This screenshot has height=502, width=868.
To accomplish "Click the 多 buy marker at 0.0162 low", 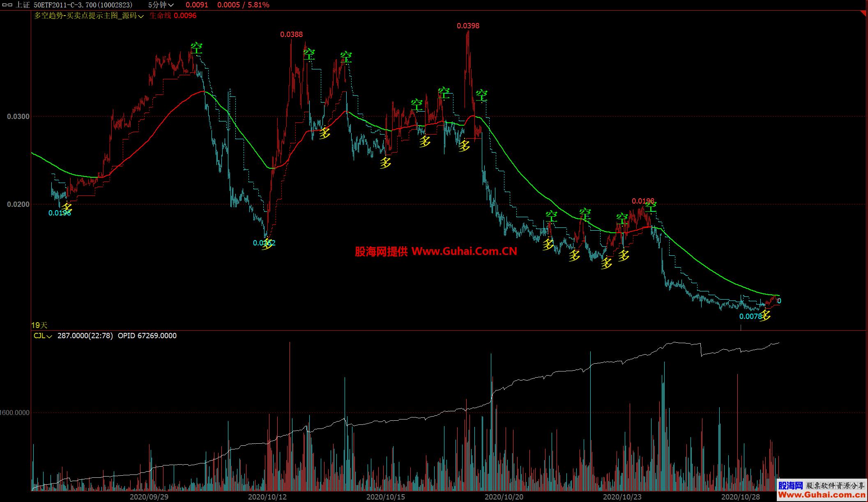I will (267, 244).
